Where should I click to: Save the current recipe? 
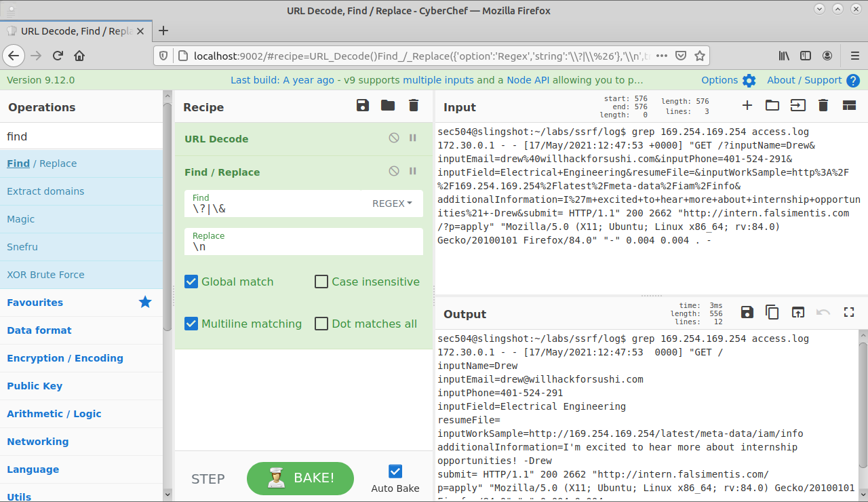[363, 105]
